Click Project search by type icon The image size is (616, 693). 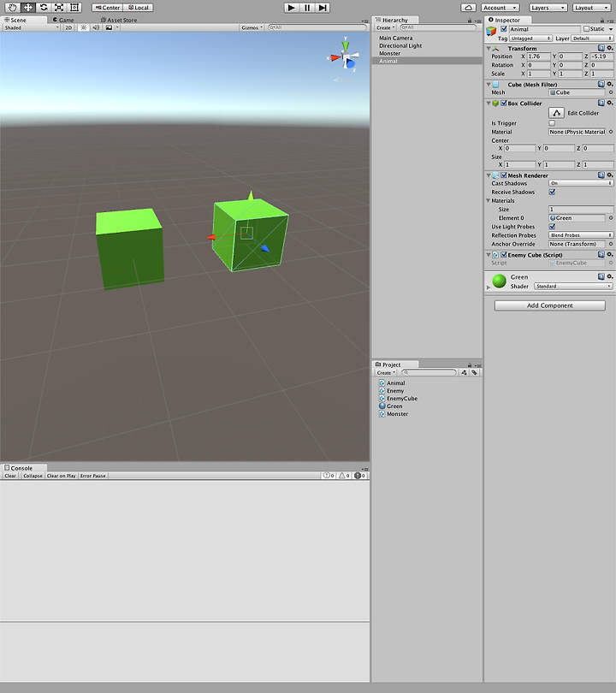tap(464, 372)
